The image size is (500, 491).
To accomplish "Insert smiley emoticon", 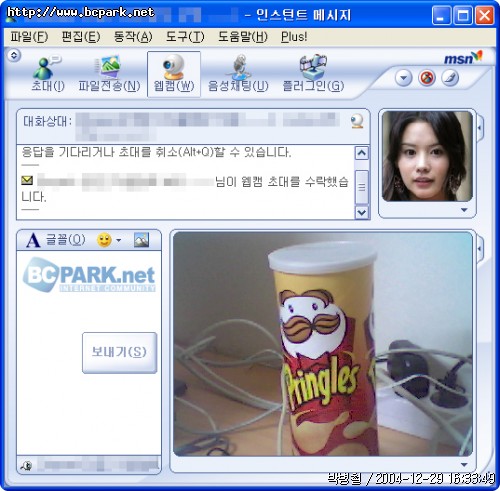I will pos(104,240).
